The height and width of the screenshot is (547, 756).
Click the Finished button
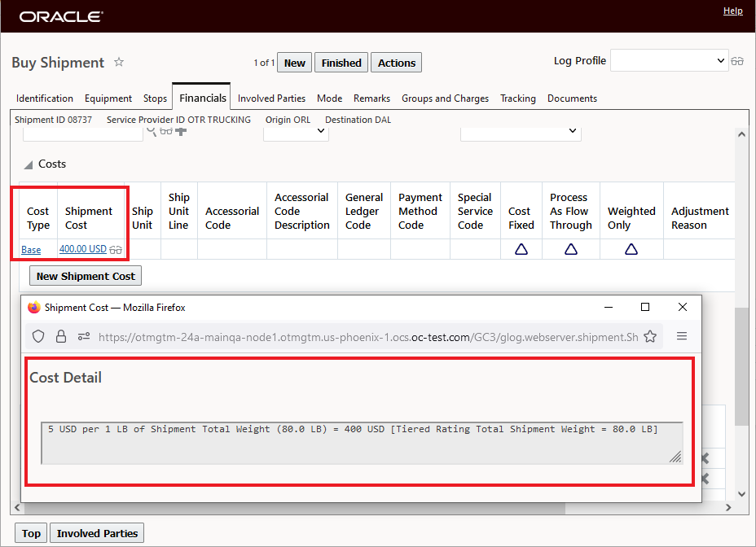coord(341,63)
